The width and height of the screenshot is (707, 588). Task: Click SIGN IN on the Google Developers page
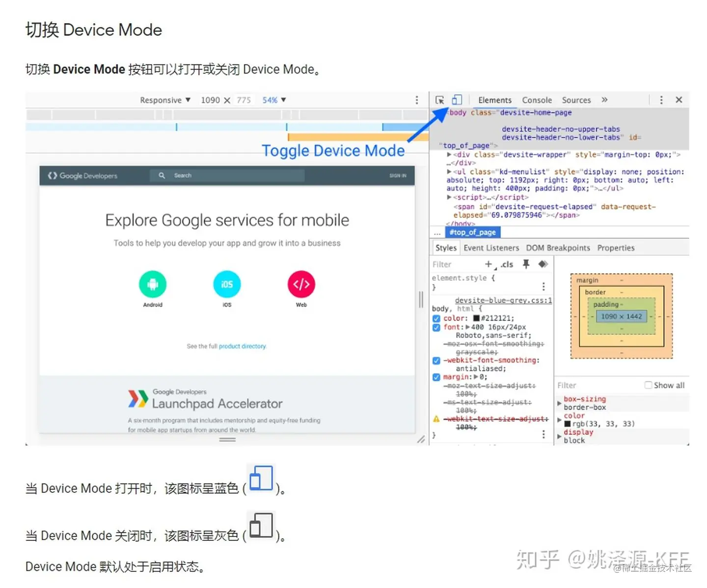point(398,175)
